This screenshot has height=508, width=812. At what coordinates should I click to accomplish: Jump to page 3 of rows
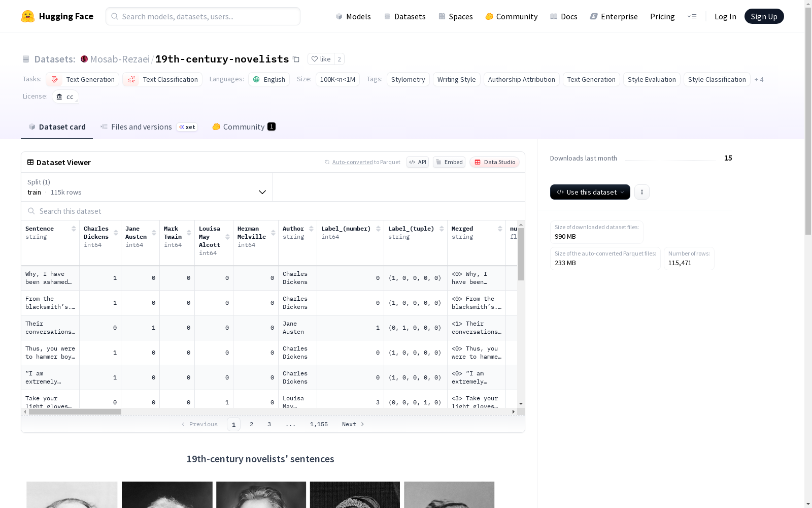269,424
